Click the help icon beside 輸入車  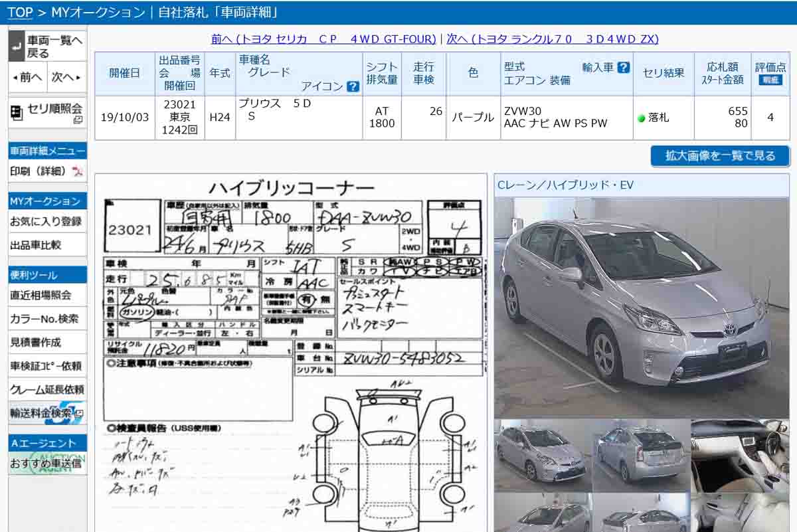click(623, 67)
